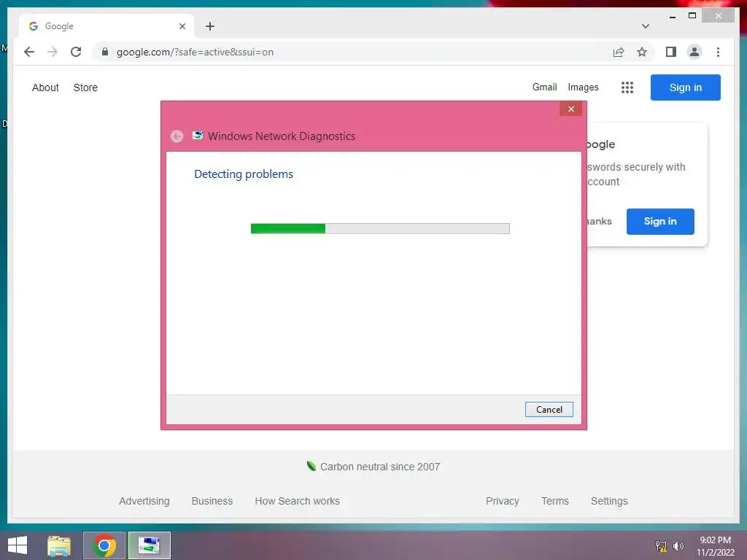Screen dimensions: 747x560
Task: Open the Windows Start menu
Action: point(18,545)
